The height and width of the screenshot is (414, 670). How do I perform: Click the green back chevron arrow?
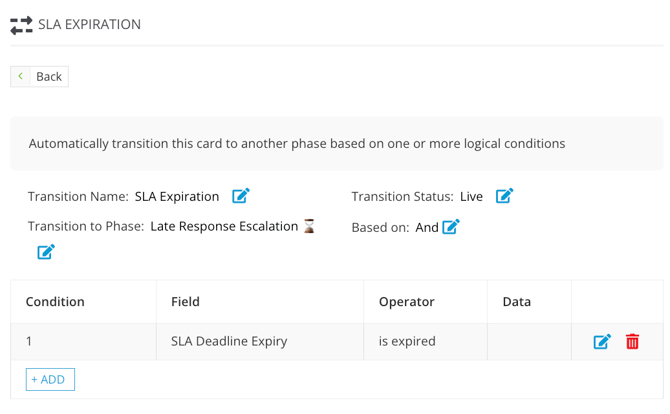point(21,76)
